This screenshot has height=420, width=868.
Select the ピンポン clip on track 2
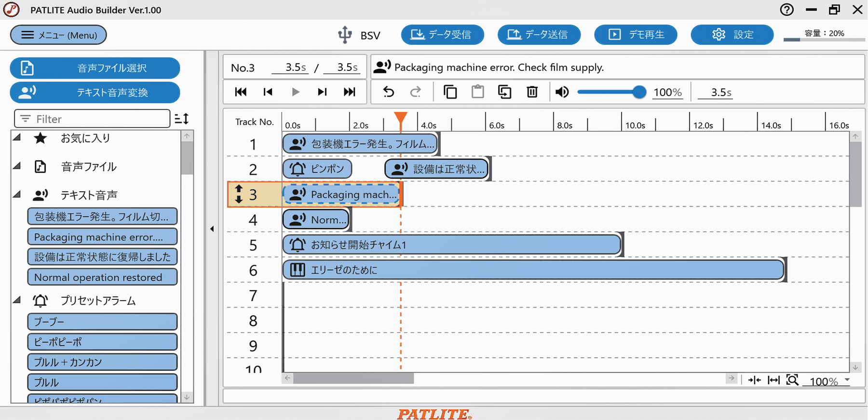click(x=317, y=169)
